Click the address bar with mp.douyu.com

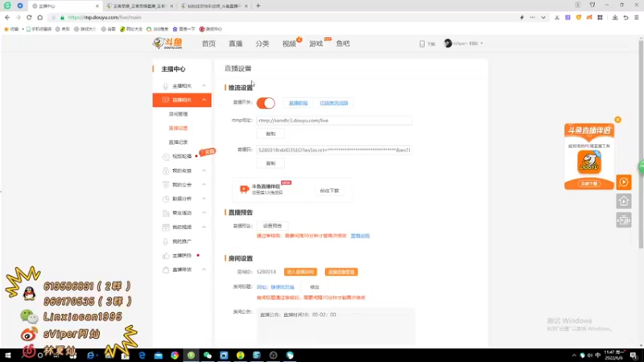283,18
